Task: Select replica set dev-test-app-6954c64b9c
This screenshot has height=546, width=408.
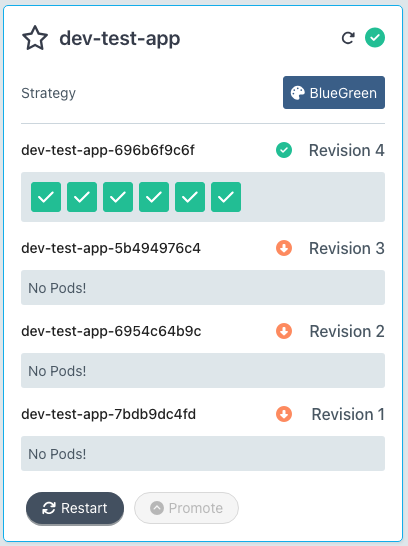Action: pyautogui.click(x=111, y=331)
